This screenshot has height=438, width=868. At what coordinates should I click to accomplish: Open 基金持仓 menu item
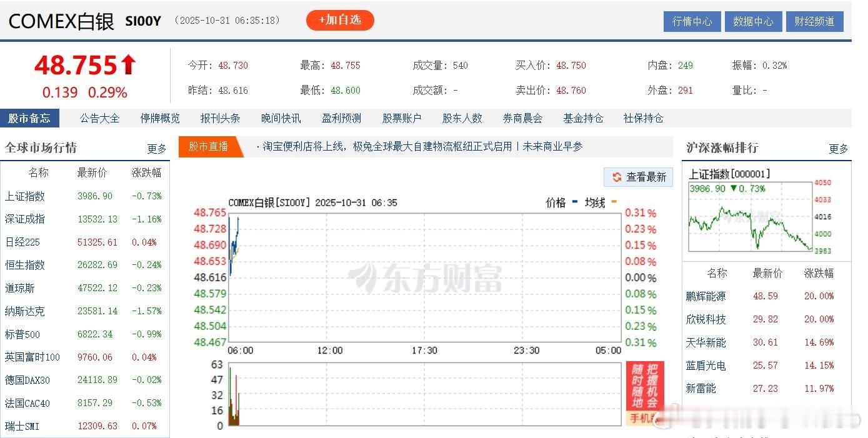[x=583, y=118]
